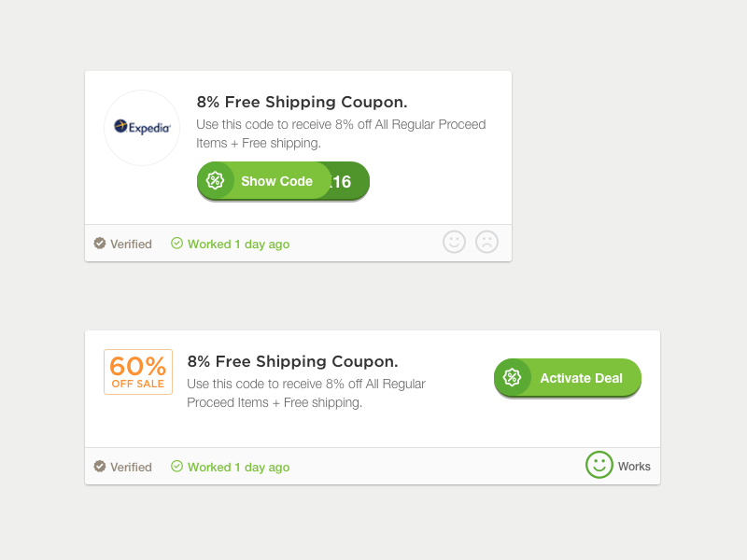Viewport: 747px width, 560px height.
Task: Click the Verified label on the Expedia card
Action: click(x=131, y=245)
